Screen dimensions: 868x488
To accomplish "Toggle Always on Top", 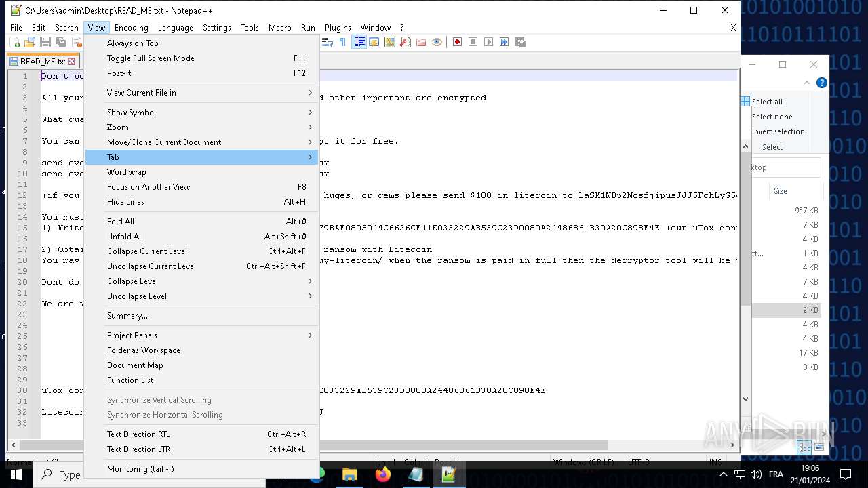I will click(201, 43).
